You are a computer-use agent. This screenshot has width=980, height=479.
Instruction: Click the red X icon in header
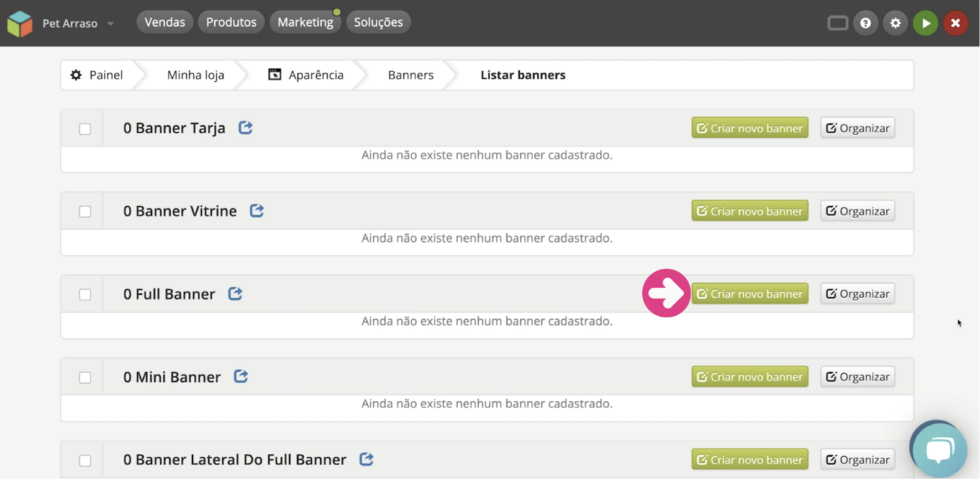pos(955,24)
